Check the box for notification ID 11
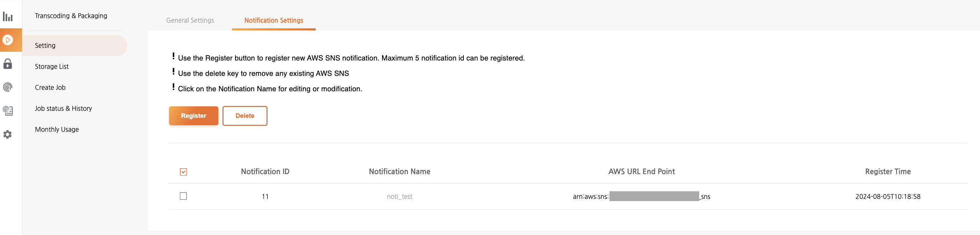The image size is (980, 235). coord(183,196)
